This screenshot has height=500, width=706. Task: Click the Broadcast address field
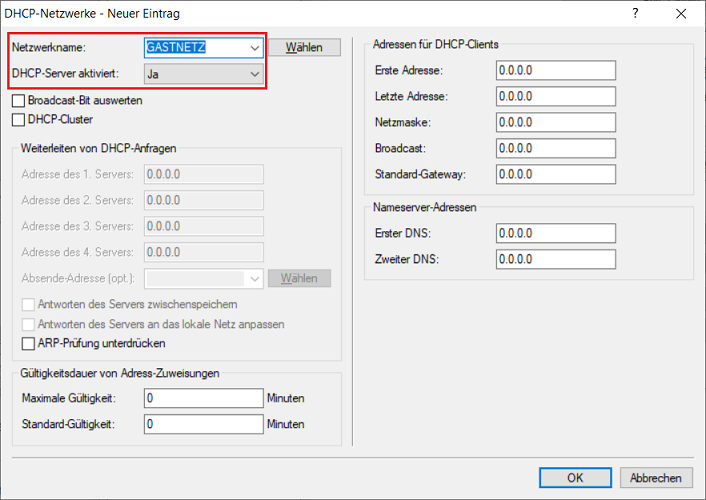pos(555,148)
